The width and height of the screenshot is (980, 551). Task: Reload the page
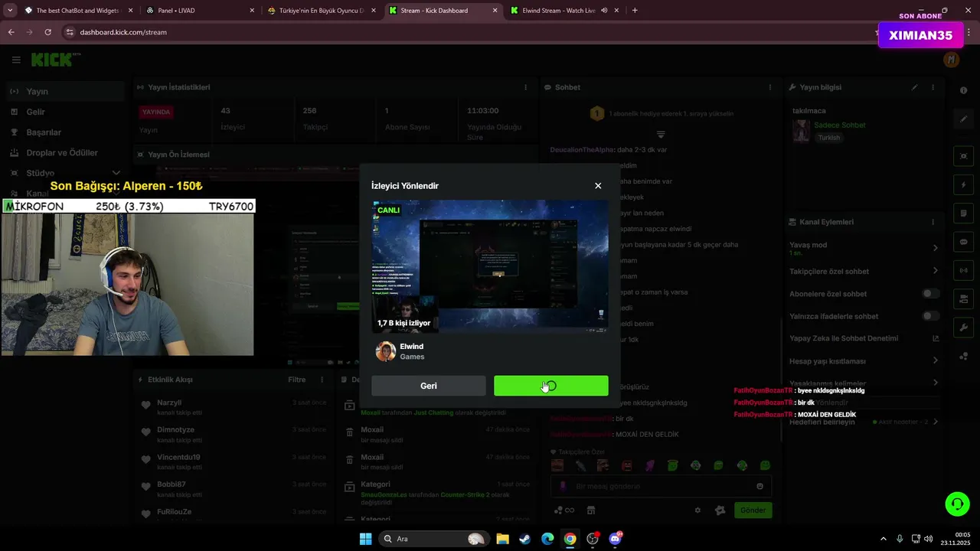tap(47, 32)
